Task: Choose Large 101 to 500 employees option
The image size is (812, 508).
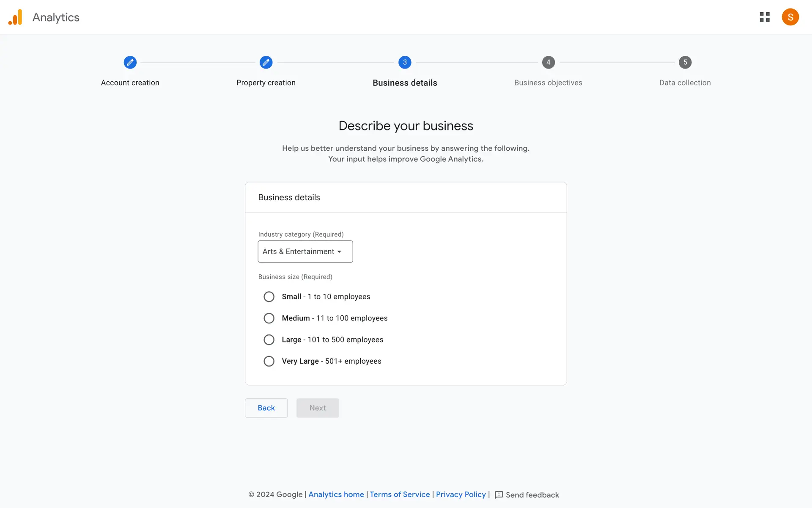Action: [269, 340]
